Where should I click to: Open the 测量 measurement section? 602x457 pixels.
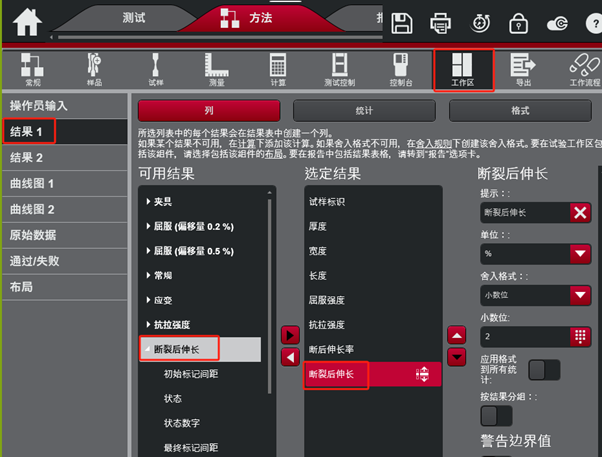[x=216, y=69]
